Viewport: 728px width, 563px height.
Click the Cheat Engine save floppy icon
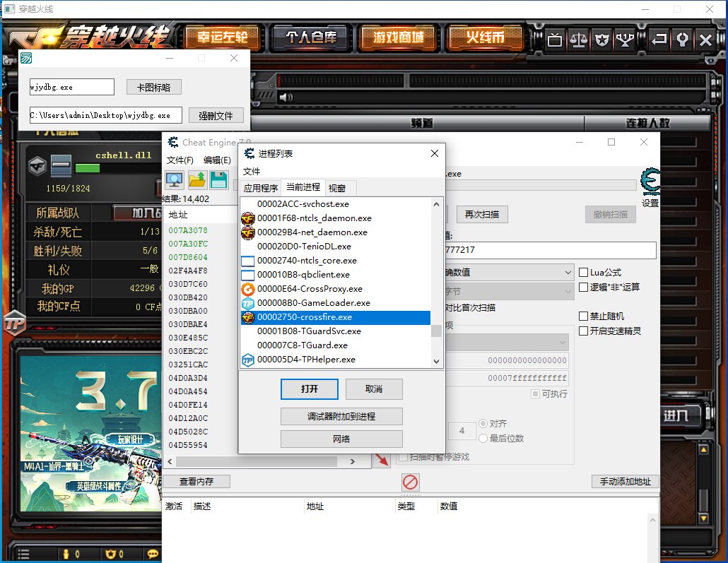point(218,179)
